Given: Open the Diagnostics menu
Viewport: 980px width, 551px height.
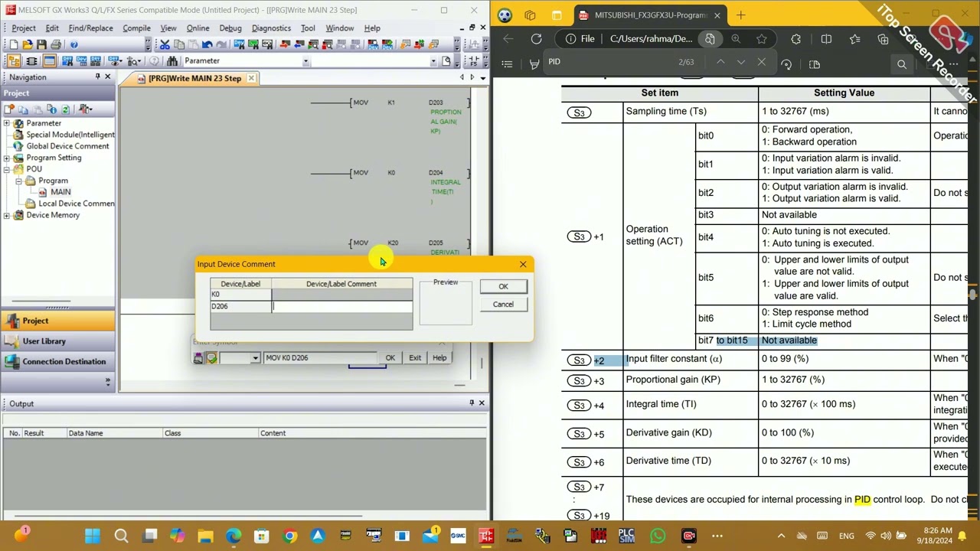Looking at the screenshot, I should click(x=271, y=28).
